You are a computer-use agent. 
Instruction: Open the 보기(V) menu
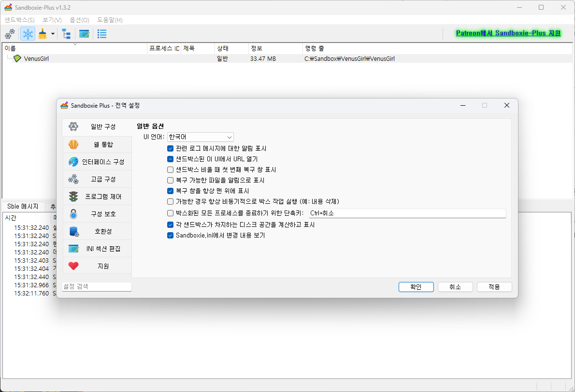click(52, 20)
